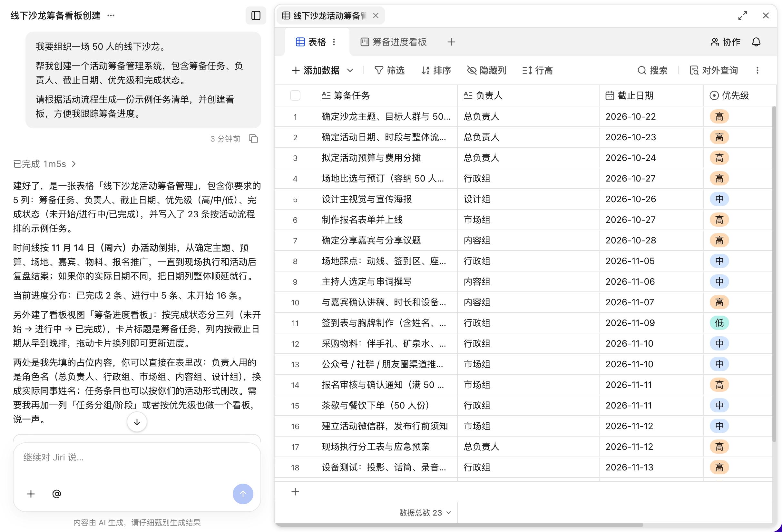The width and height of the screenshot is (782, 532).
Task: Open 对外查询 external query
Action: click(x=713, y=70)
